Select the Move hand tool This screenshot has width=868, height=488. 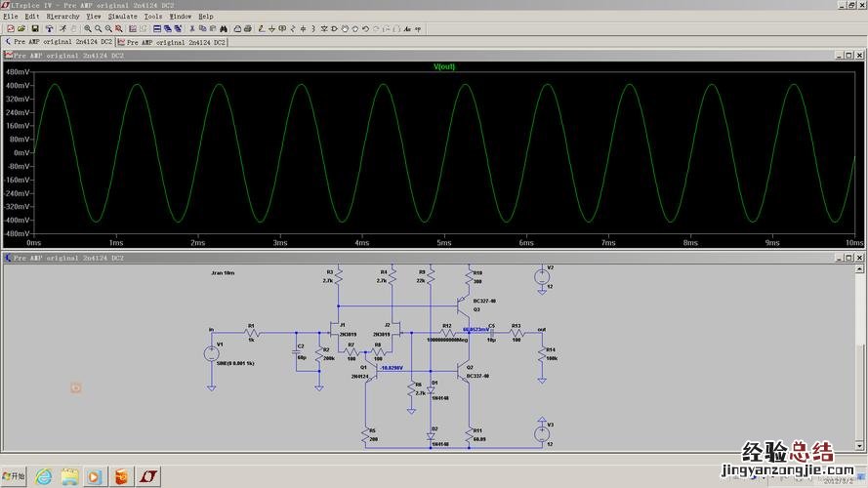(344, 28)
